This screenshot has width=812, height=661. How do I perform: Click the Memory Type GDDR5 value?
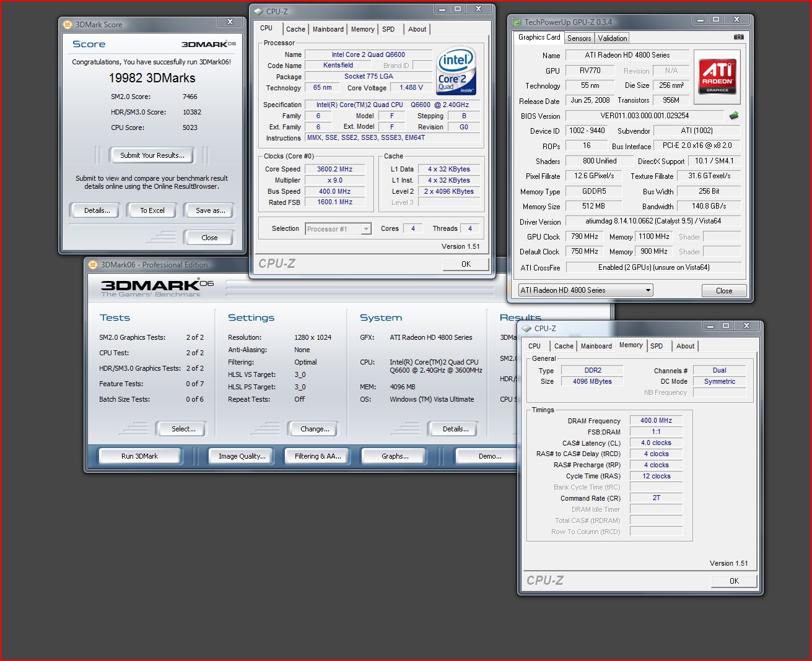[593, 191]
